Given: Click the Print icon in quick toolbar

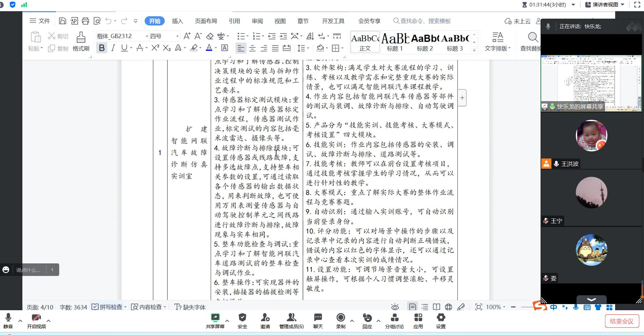Looking at the screenshot, I should (x=85, y=21).
